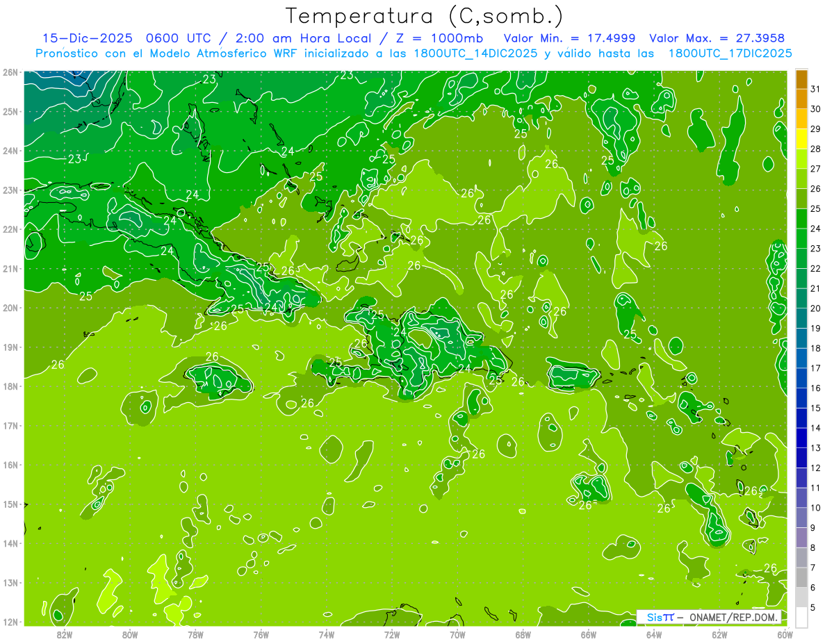This screenshot has width=834, height=644.
Task: Click the latitude axis label "25N"
Action: (x=10, y=111)
